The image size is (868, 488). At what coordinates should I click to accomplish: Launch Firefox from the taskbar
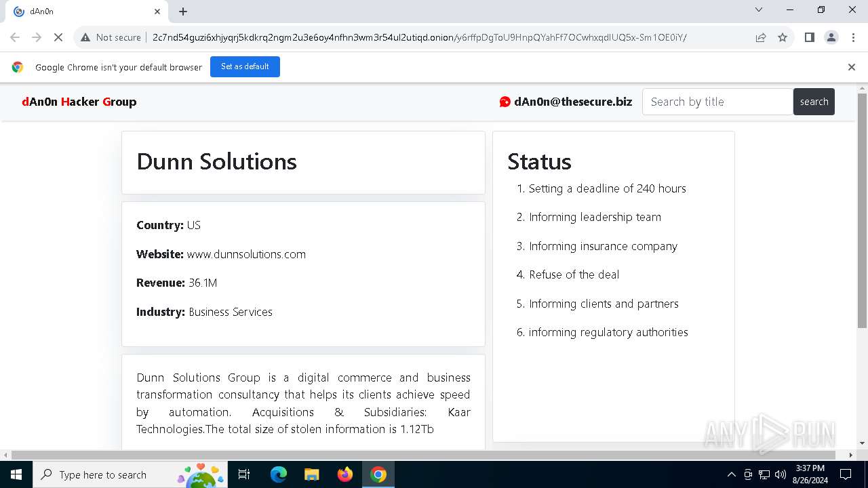tap(345, 474)
